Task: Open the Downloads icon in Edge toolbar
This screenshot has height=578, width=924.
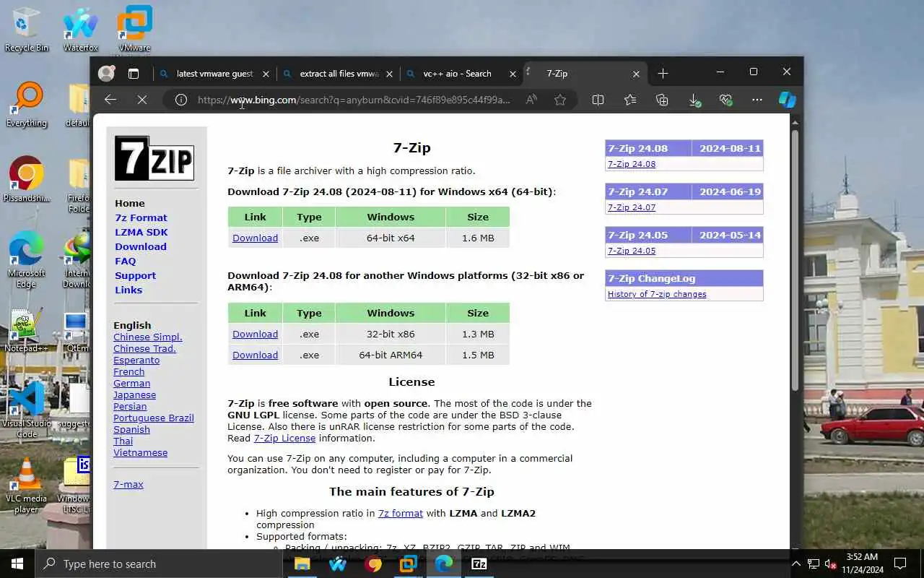Action: 694,100
